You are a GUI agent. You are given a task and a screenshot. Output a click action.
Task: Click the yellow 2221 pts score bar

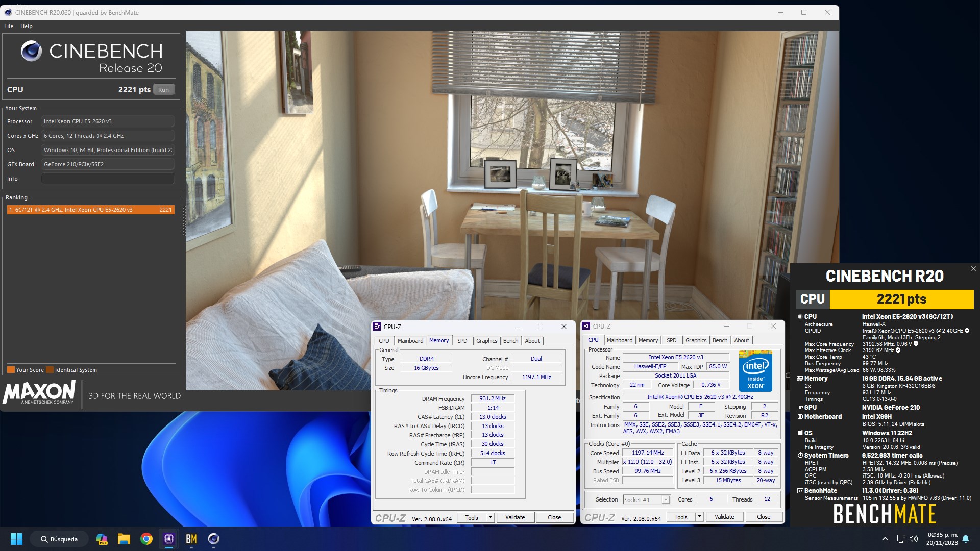tap(901, 299)
